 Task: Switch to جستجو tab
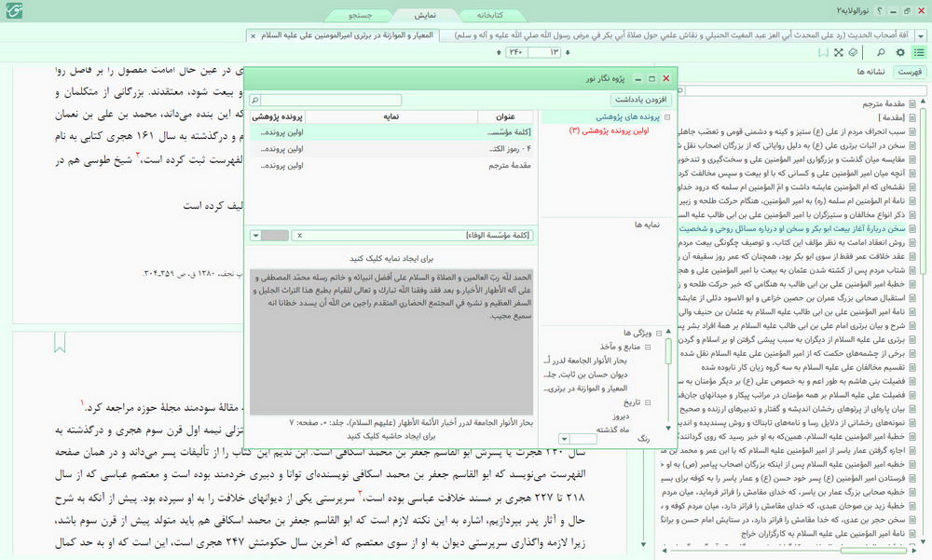360,15
